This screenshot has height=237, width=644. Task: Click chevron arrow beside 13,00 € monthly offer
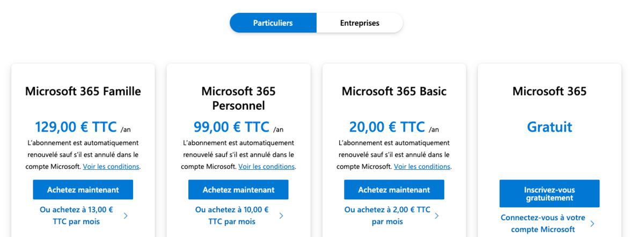pyautogui.click(x=126, y=216)
